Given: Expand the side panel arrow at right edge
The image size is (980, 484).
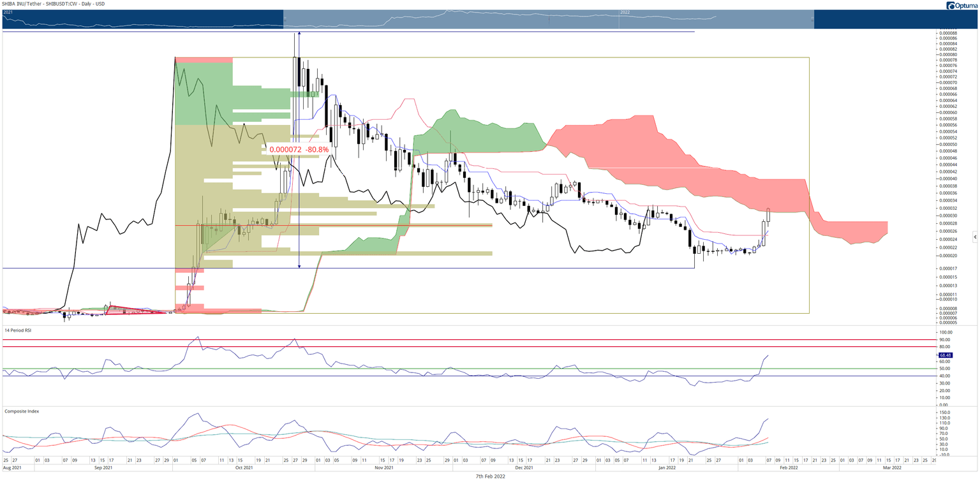Looking at the screenshot, I should click(974, 237).
